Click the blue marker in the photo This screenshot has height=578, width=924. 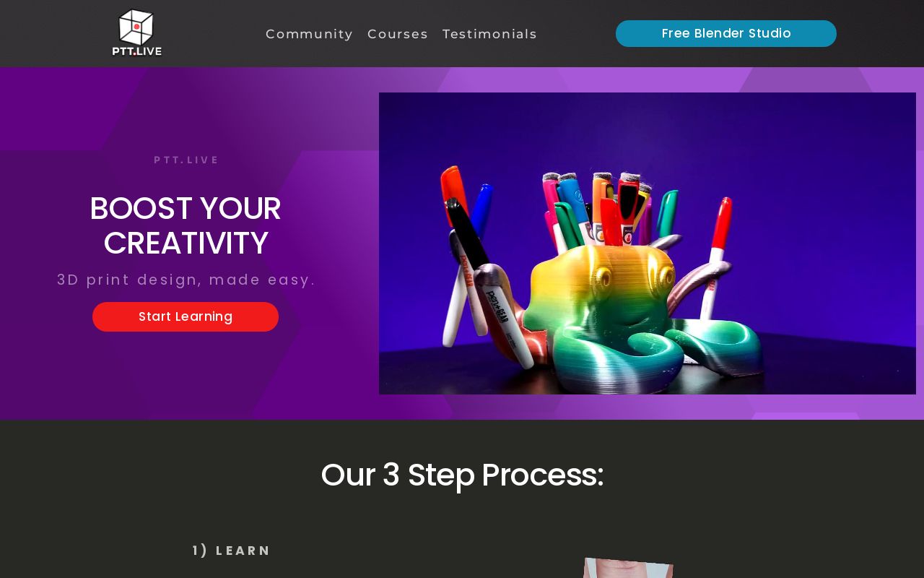482,210
